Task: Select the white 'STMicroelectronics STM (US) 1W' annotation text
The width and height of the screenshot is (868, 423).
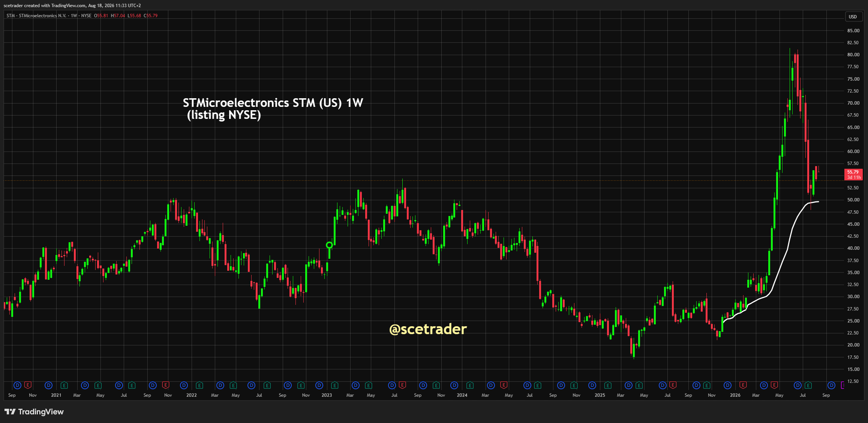Action: (x=273, y=103)
